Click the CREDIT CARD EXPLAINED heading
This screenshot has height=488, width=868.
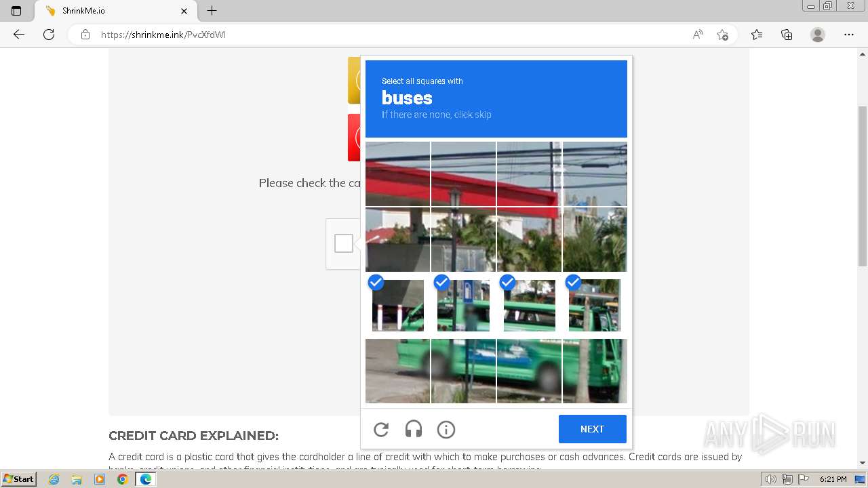tap(193, 436)
